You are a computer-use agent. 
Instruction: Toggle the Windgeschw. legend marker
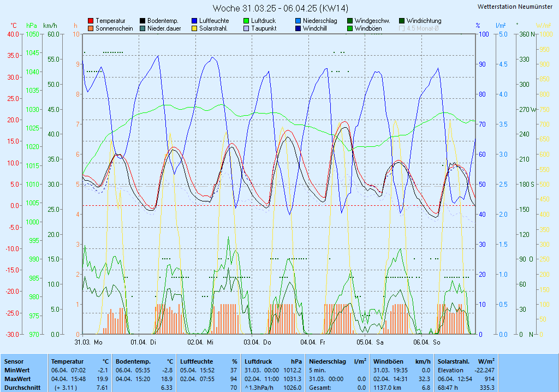[x=350, y=21]
